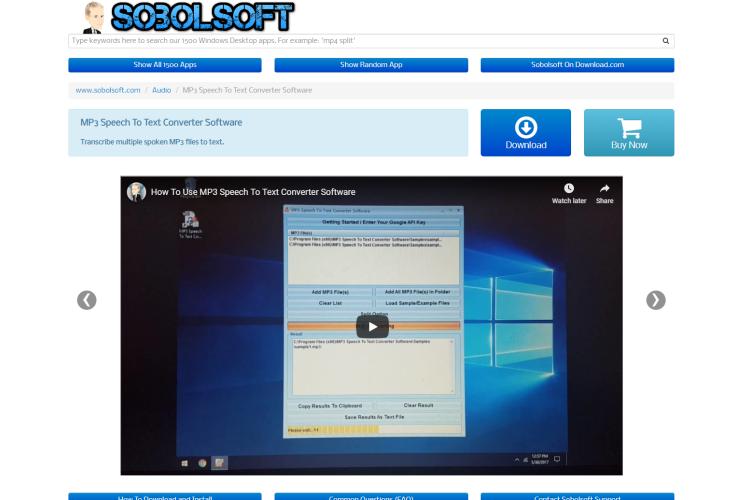
Task: Play the video with the center play button
Action: tap(372, 327)
